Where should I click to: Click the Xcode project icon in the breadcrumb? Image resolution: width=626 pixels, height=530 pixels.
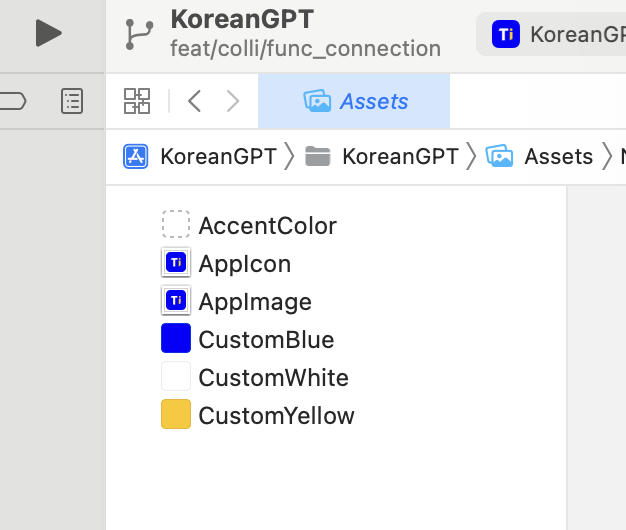coord(136,156)
